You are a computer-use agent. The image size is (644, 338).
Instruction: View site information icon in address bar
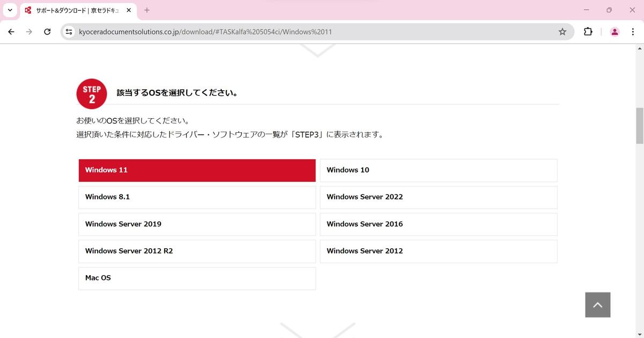[69, 32]
